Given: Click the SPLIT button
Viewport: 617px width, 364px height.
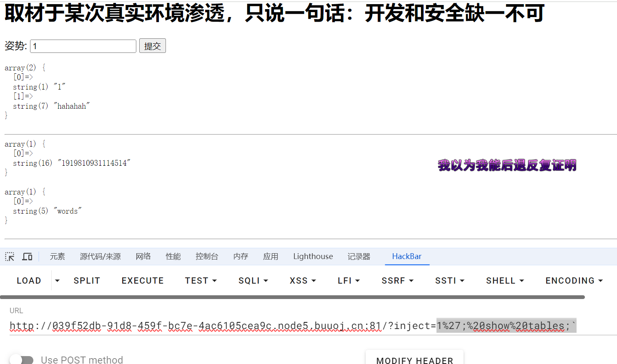Looking at the screenshot, I should (87, 281).
